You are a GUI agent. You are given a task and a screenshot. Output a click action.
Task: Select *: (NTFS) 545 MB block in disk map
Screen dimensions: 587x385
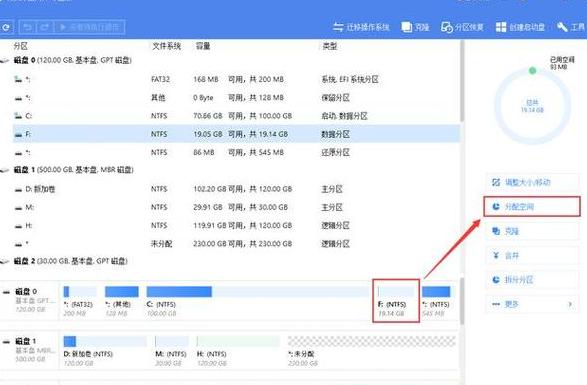tap(436, 301)
